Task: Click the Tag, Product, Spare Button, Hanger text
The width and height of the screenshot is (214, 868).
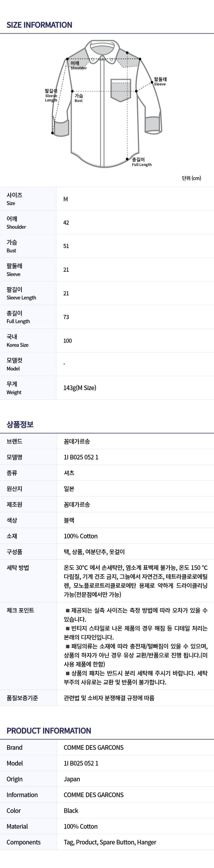Action: click(x=110, y=842)
